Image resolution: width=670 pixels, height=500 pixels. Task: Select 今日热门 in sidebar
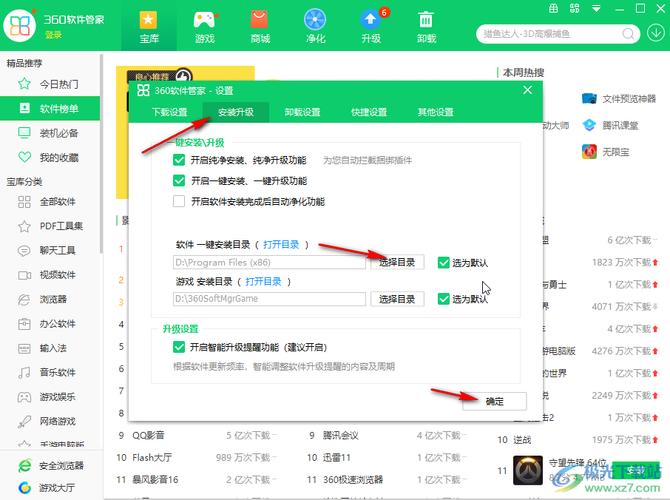pos(50,84)
